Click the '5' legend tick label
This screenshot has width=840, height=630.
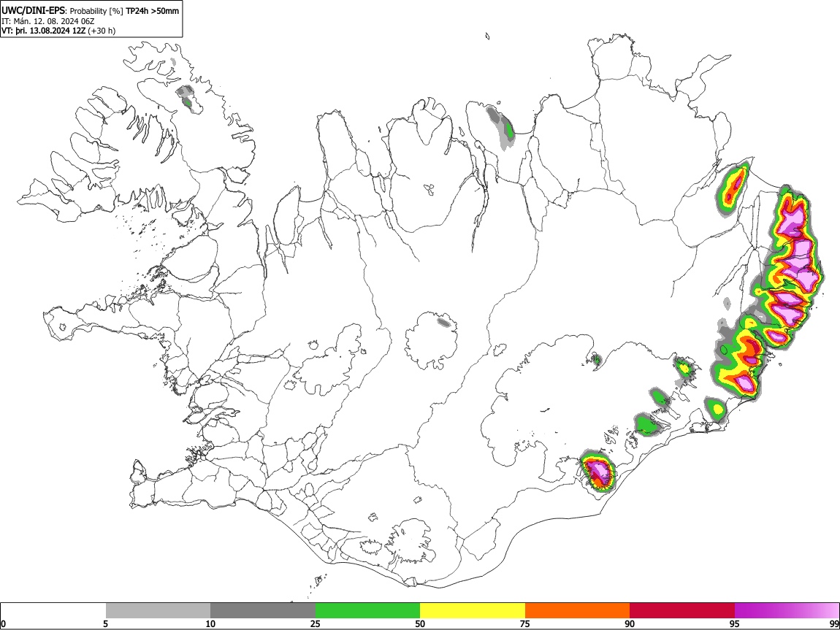(105, 623)
